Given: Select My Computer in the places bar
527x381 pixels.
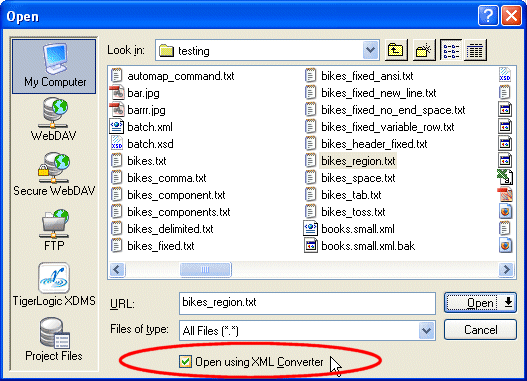Looking at the screenshot, I should (x=54, y=66).
